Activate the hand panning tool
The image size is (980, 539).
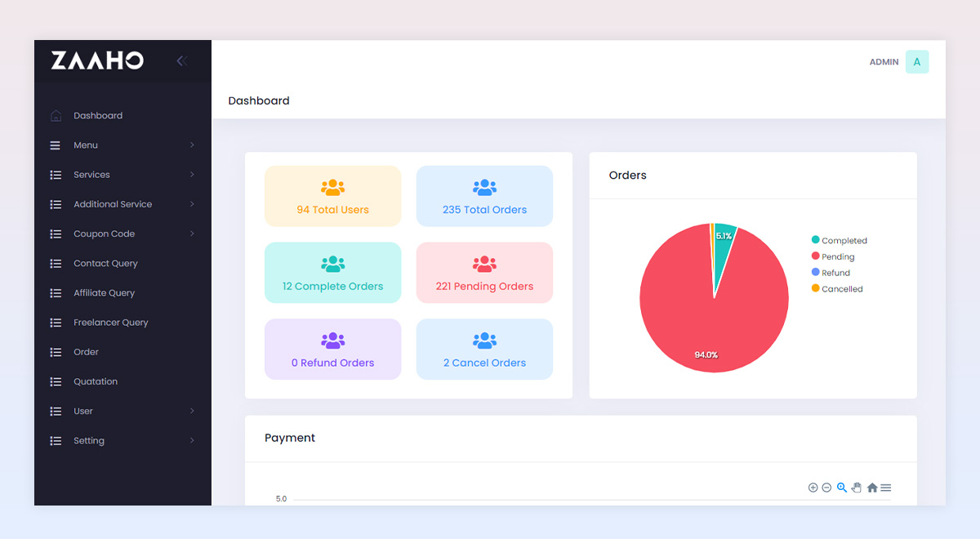pyautogui.click(x=857, y=488)
